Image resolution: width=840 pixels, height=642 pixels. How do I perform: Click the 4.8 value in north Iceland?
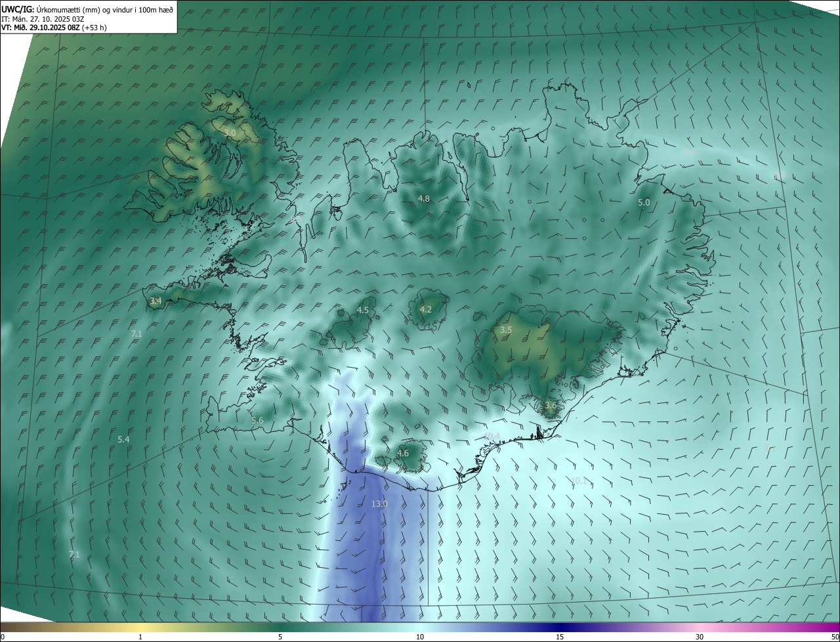click(x=424, y=198)
